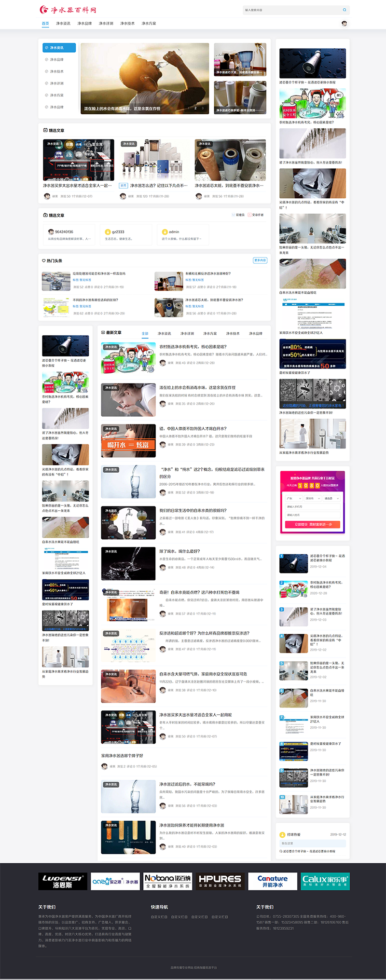The width and height of the screenshot is (386, 980).
Task: Select 净水技术 in the left category list
Action: [56, 71]
